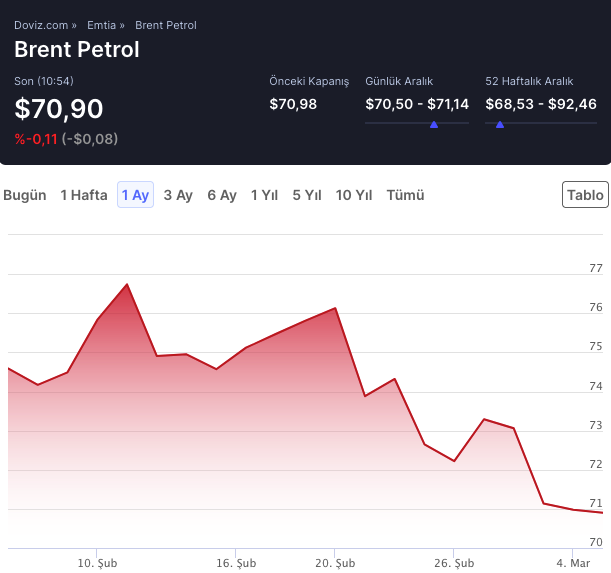Choose the 1 Yıl chart range
The width and height of the screenshot is (611, 573).
(x=264, y=195)
